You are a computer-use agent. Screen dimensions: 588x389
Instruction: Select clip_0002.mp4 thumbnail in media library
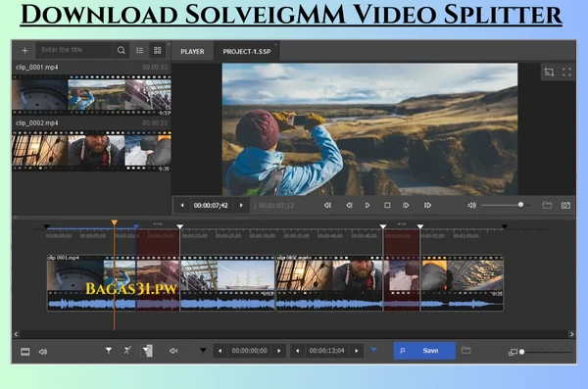(91, 151)
